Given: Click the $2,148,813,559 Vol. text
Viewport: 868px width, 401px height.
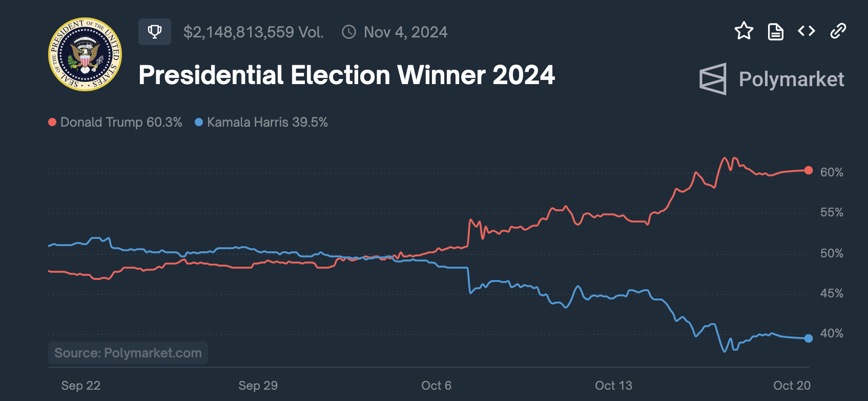Looking at the screenshot, I should point(253,32).
